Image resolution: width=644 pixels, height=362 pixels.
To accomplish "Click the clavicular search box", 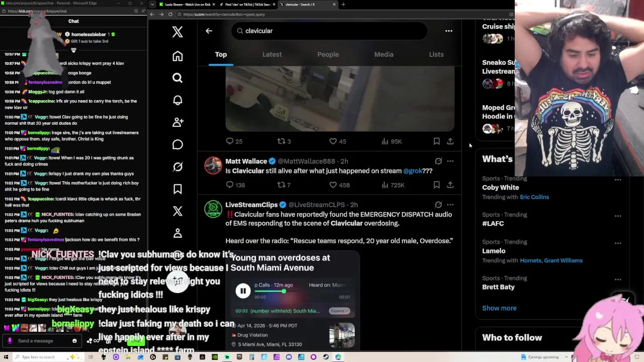I will [330, 31].
